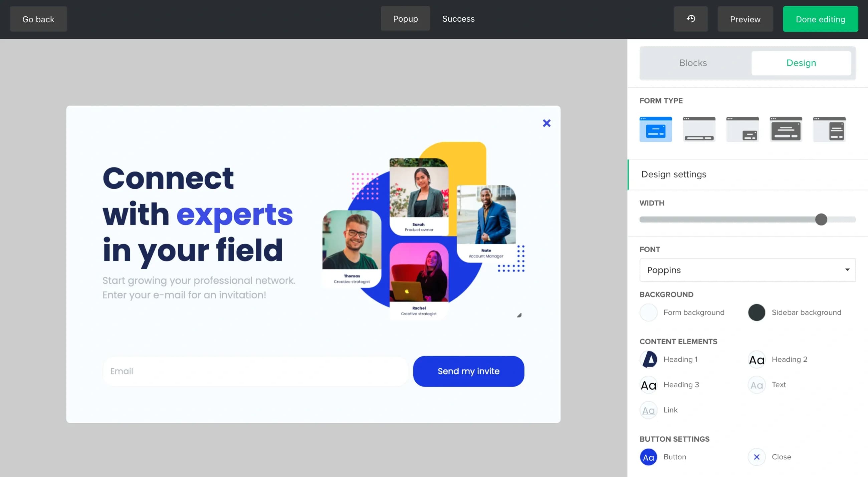Select the sidebar form type icon

pyautogui.click(x=829, y=129)
